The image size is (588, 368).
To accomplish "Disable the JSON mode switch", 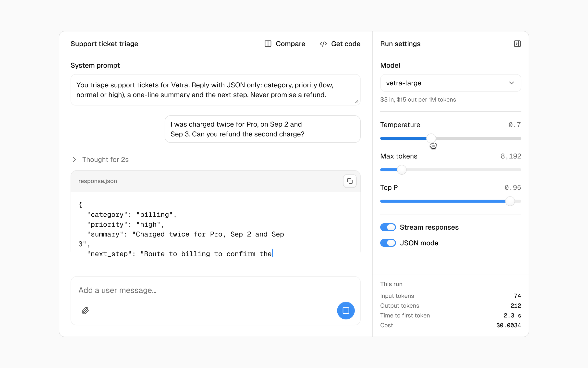I will coord(388,243).
